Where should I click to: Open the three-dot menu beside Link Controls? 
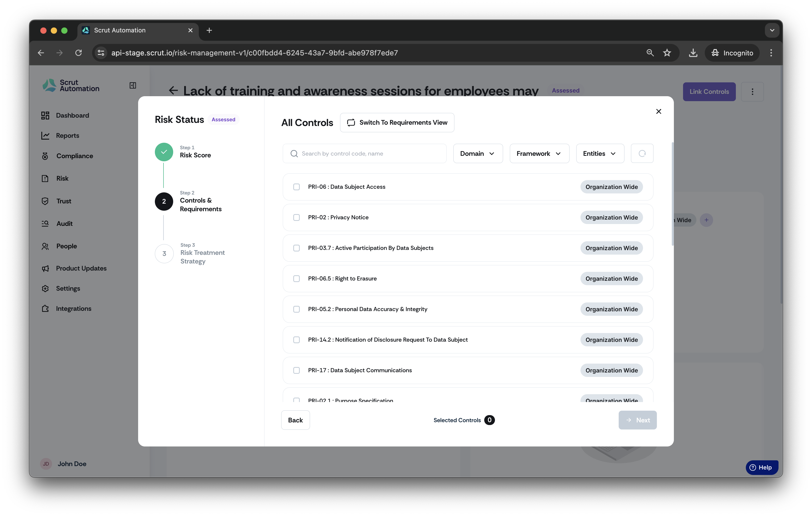[x=752, y=92]
